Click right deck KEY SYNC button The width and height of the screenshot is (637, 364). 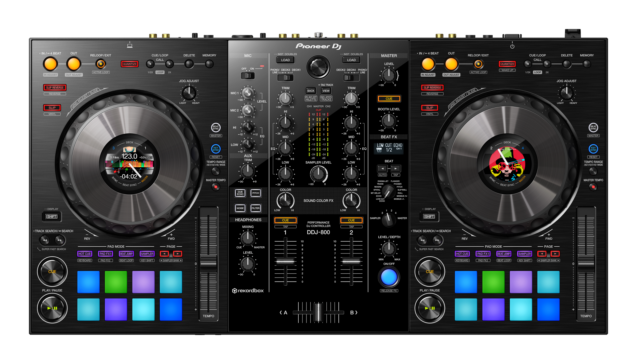[593, 149]
